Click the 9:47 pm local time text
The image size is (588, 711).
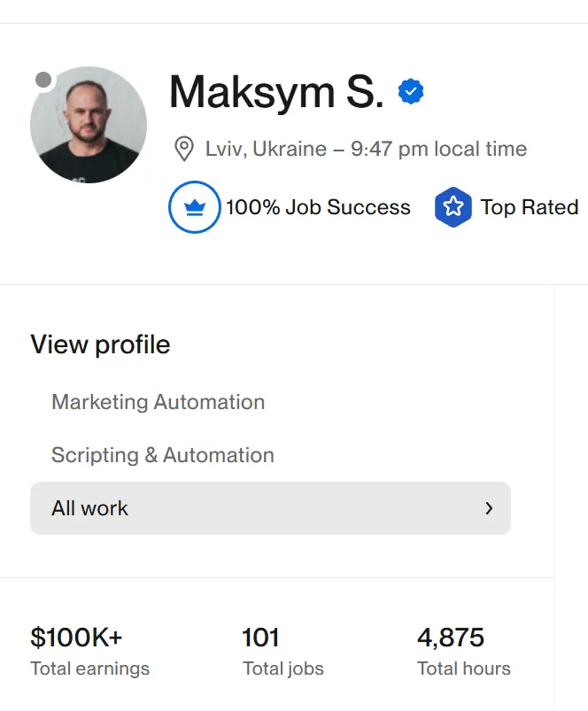(438, 149)
